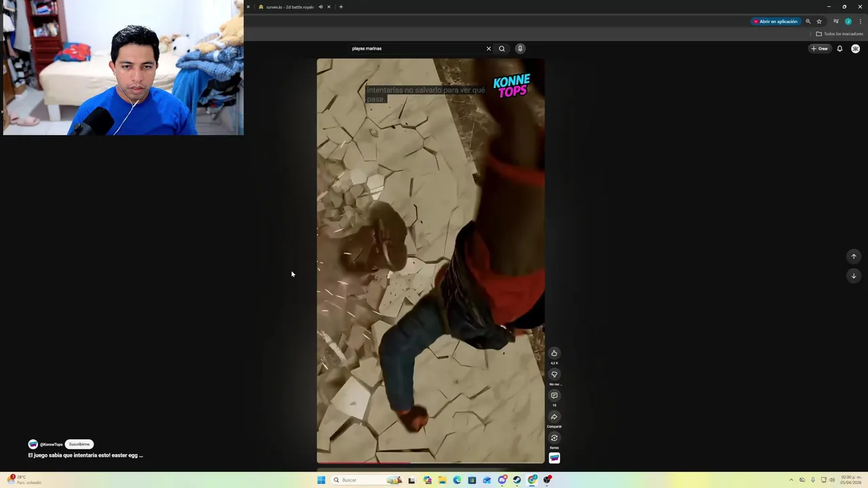Subscribe with the Suscribirme button
The image size is (868, 488).
point(79,445)
